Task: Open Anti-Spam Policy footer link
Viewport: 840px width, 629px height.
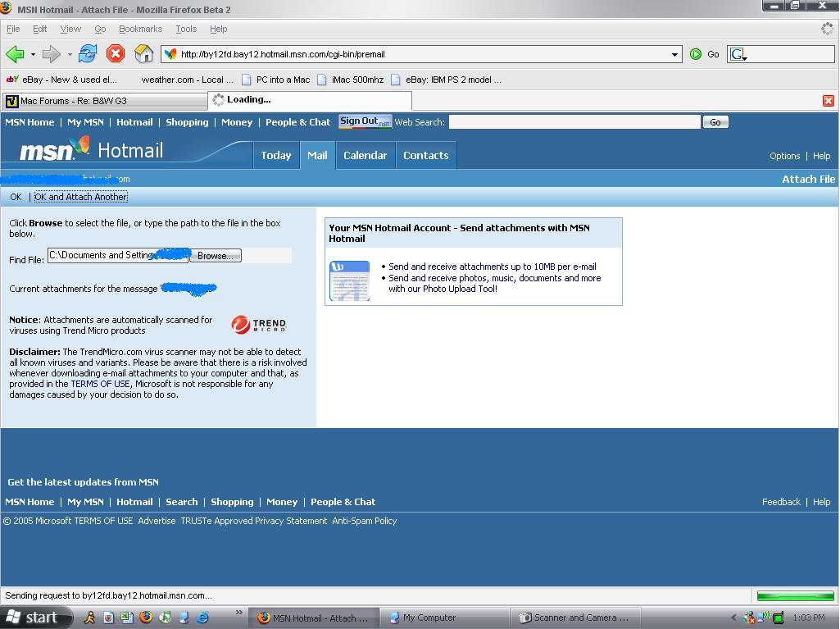Action: coord(365,521)
